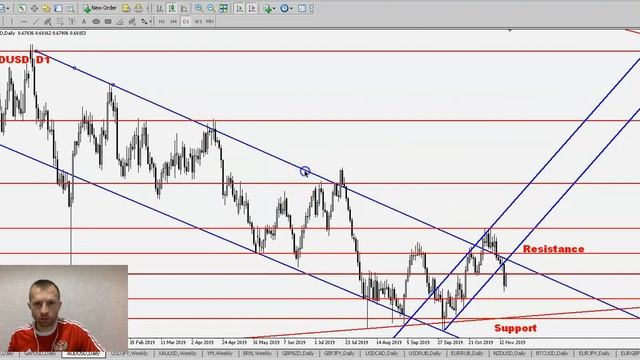The image size is (640, 360).
Task: Select the arrows objects tool
Action: pyautogui.click(x=144, y=21)
